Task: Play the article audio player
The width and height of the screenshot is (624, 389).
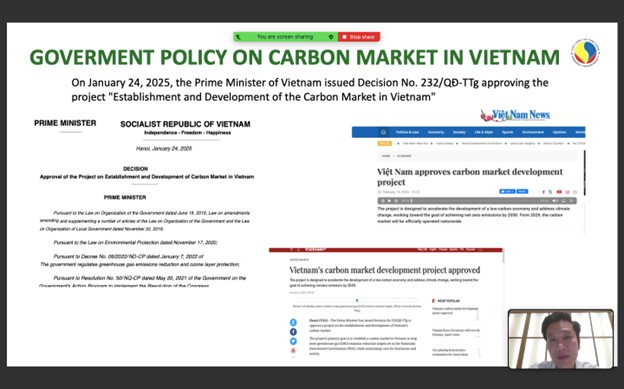Action: 389,201
